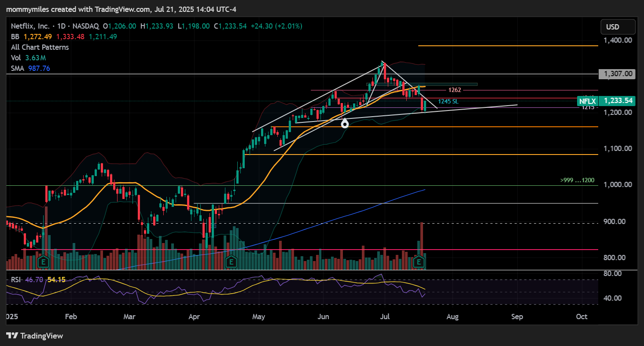Viewport: 644px width, 346px height.
Task: Click the Aug label on the time axis
Action: click(453, 317)
